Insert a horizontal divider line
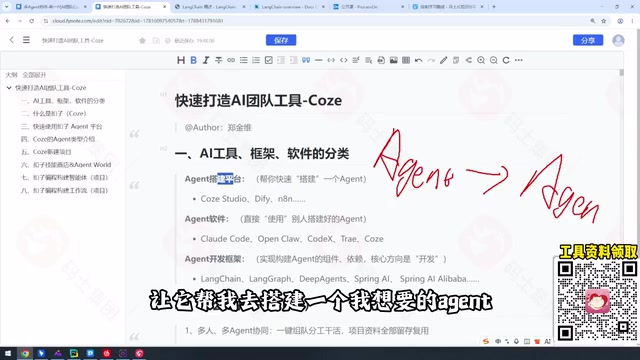The width and height of the screenshot is (640, 360). pyautogui.click(x=318, y=60)
